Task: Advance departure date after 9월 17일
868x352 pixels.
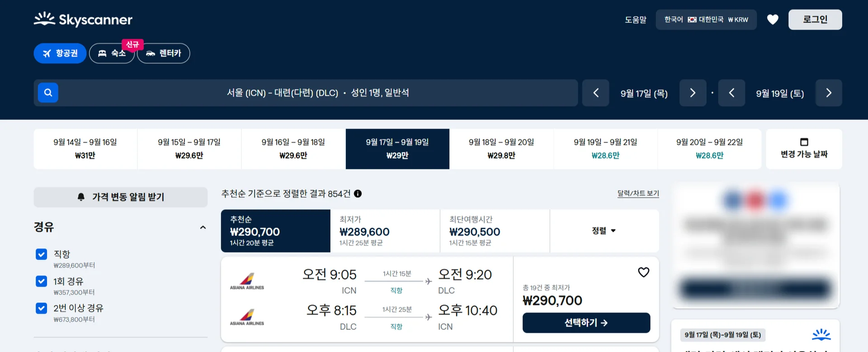Action: pos(693,93)
